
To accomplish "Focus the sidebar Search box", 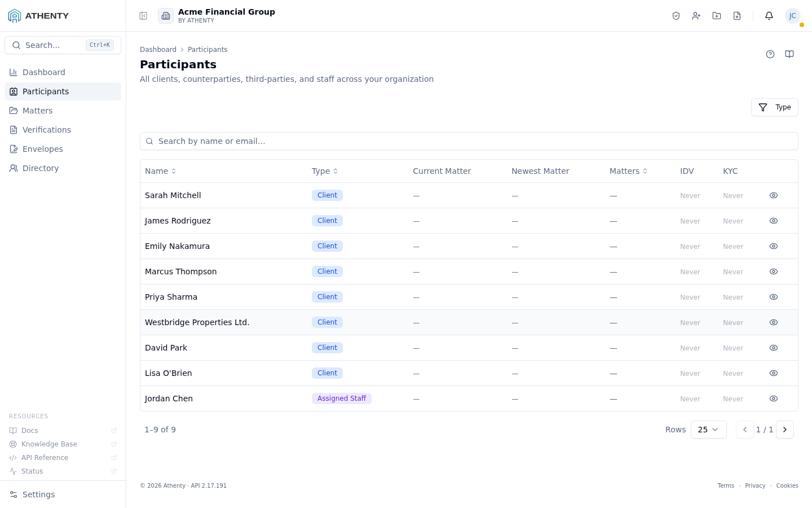I will 63,45.
